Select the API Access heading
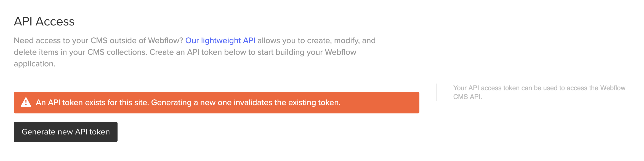This screenshot has width=644, height=161. [x=44, y=21]
